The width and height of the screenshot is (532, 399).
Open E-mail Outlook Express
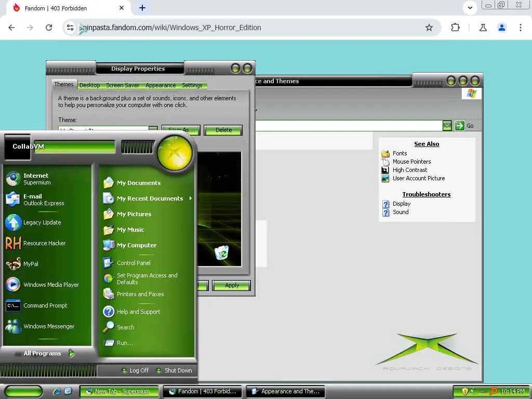click(35, 199)
